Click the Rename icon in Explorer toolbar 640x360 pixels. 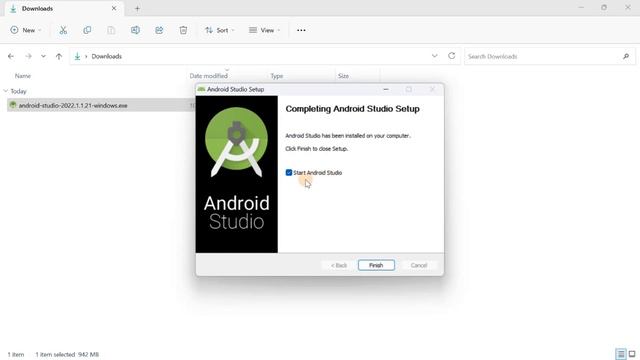(135, 30)
